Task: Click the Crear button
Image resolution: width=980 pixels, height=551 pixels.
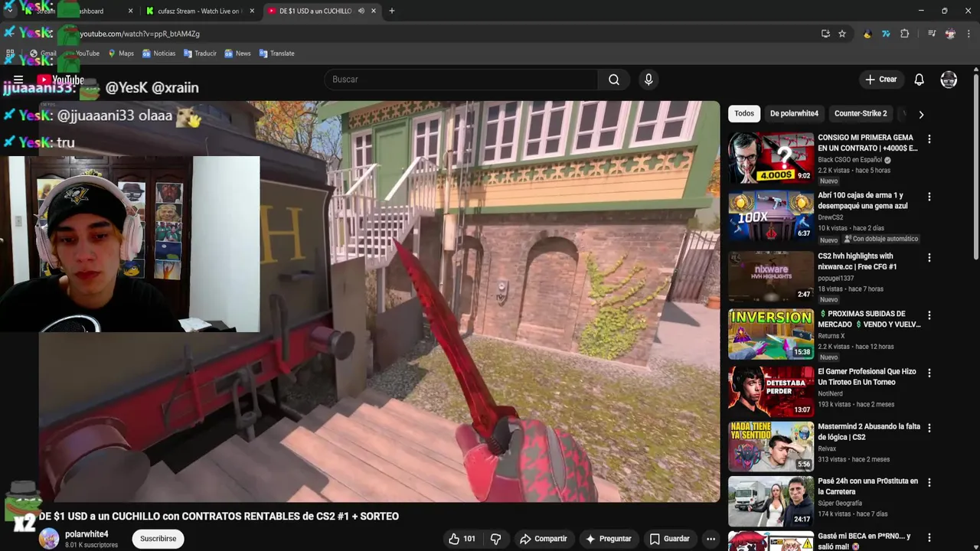Action: coord(880,80)
